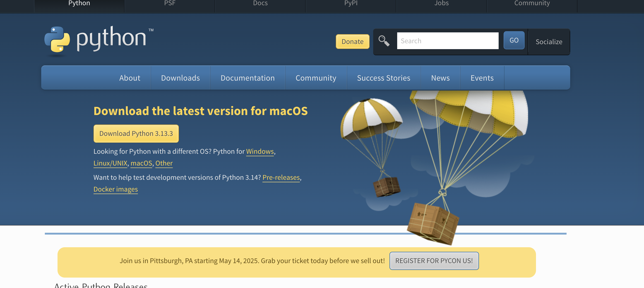Click the magnifying glass search icon
Viewport: 644px width, 288px height.
point(384,41)
